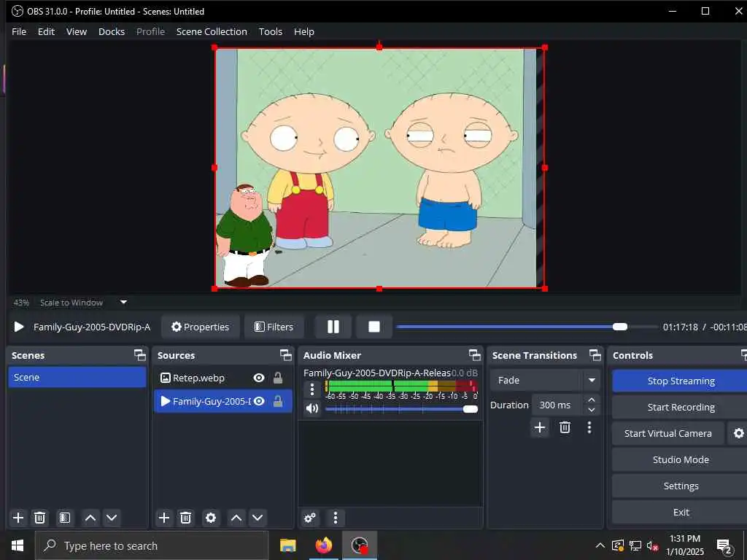Click Windows Start button
The height and width of the screenshot is (560, 747).
click(18, 545)
